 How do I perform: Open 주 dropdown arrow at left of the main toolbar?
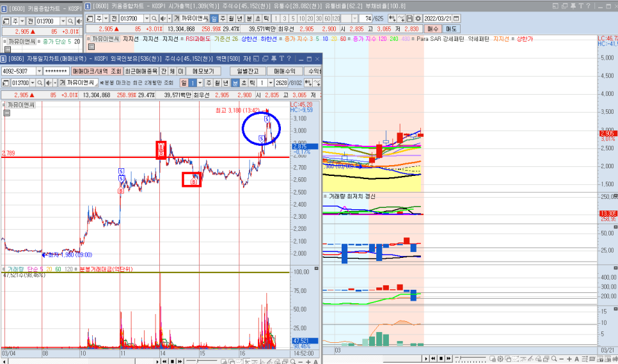[106, 19]
